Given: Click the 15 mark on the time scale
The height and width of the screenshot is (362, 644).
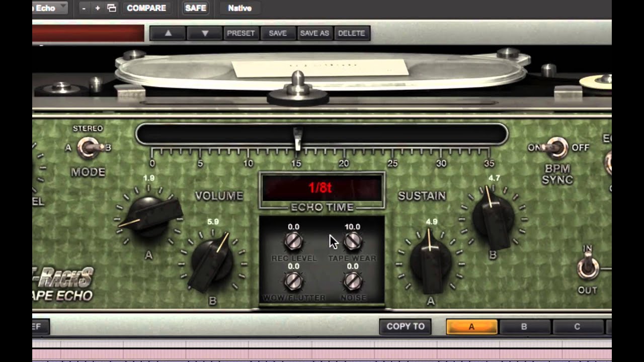Looking at the screenshot, I should [x=296, y=163].
